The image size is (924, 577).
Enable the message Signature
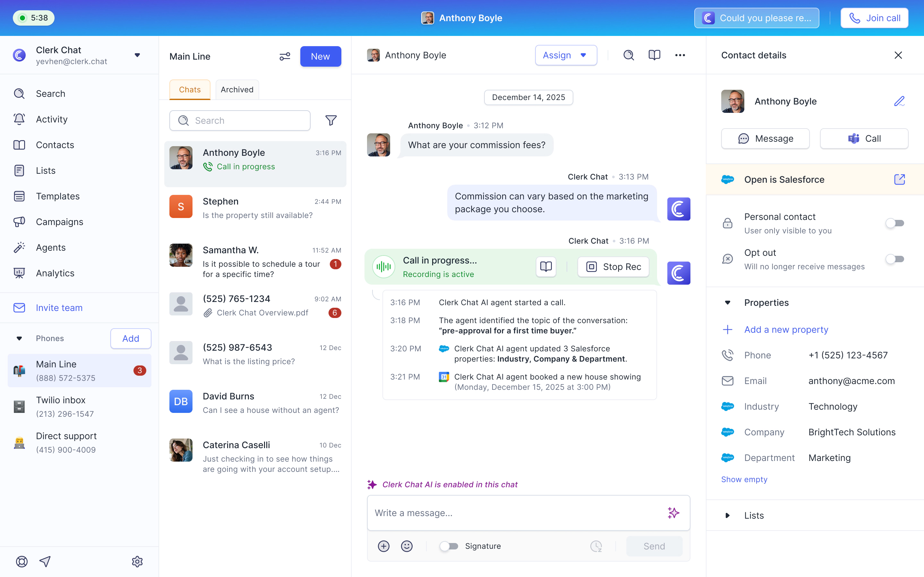click(449, 546)
